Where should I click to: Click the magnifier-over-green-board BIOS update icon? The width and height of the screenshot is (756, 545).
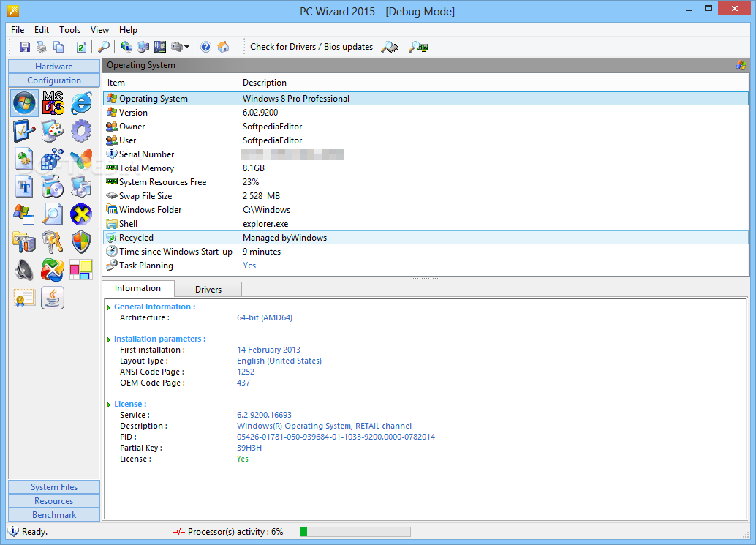(418, 47)
